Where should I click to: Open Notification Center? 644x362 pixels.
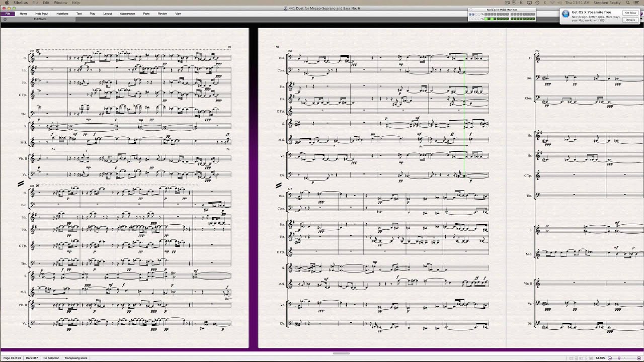click(637, 3)
